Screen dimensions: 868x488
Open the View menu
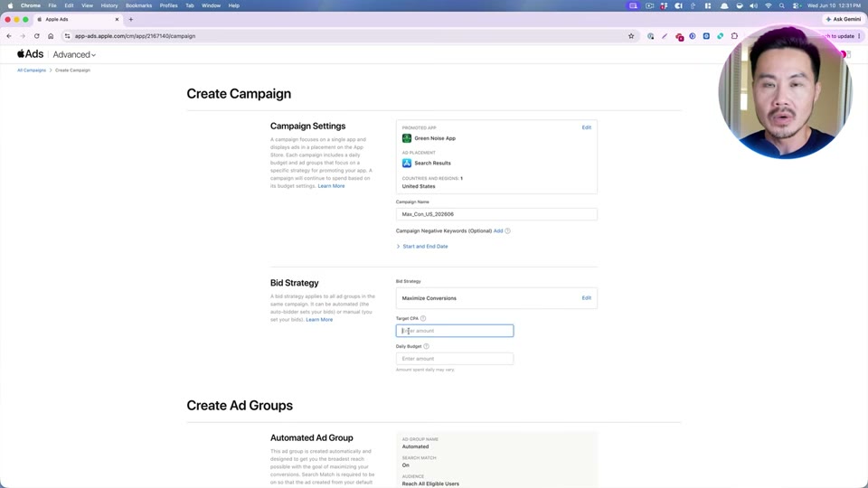pos(87,5)
